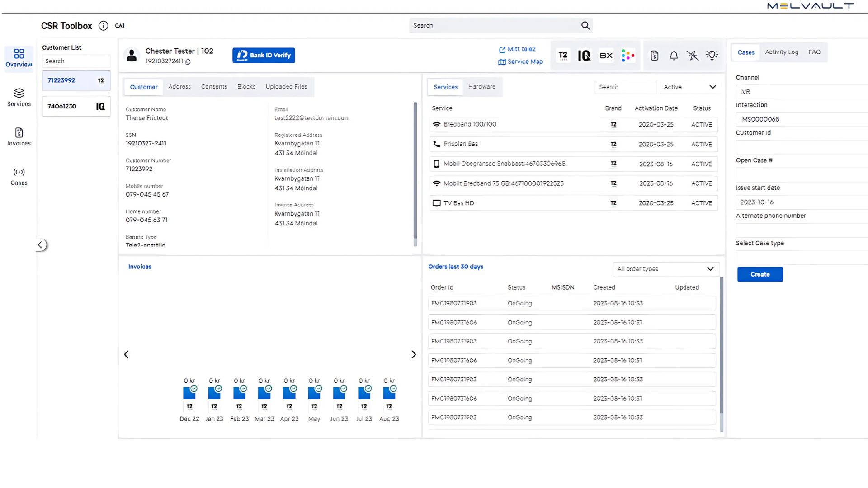868x488 pixels.
Task: Click the BX brand icon in toolbar
Action: coord(606,56)
